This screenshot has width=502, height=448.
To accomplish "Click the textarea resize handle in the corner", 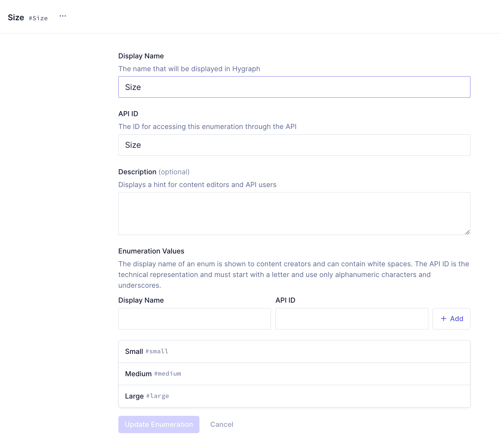I will (x=468, y=233).
